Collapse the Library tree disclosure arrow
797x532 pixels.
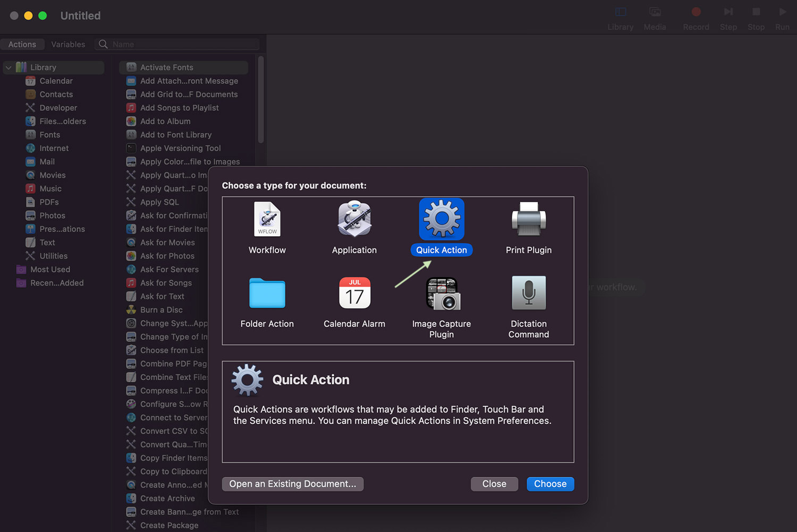9,67
